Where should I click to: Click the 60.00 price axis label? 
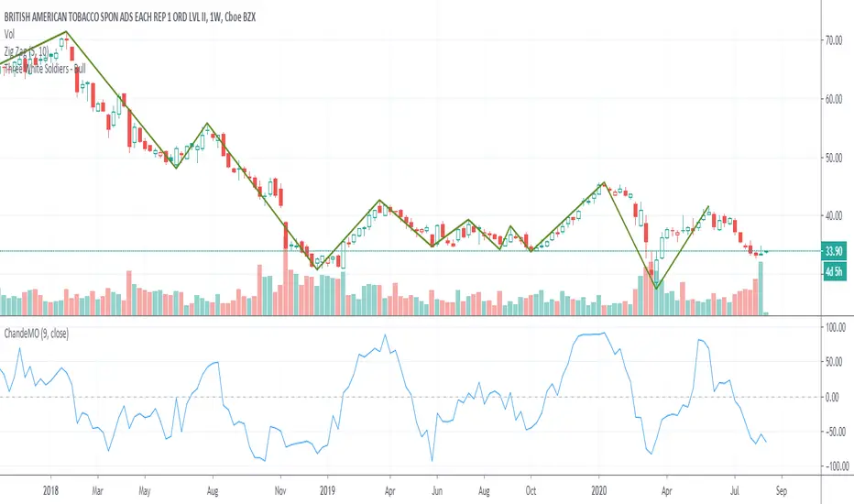834,99
